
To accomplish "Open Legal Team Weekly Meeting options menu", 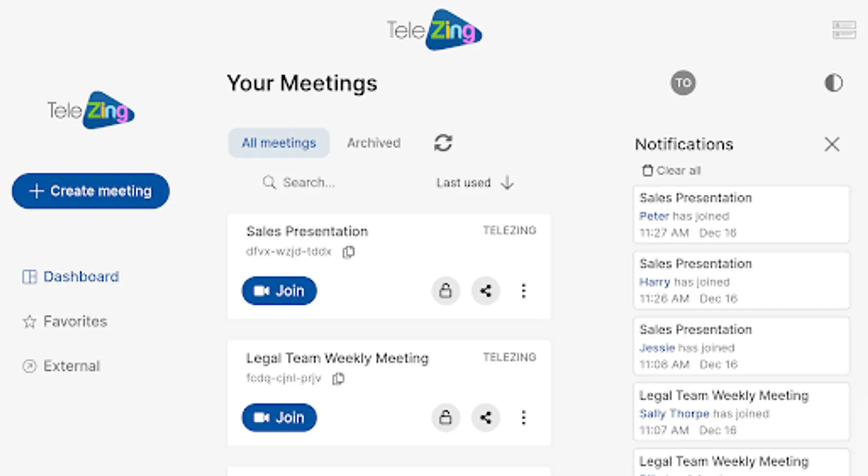I will [x=523, y=418].
